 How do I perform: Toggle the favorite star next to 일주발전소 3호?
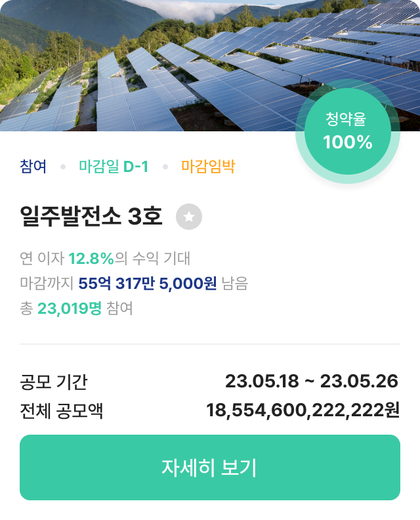pos(188,217)
